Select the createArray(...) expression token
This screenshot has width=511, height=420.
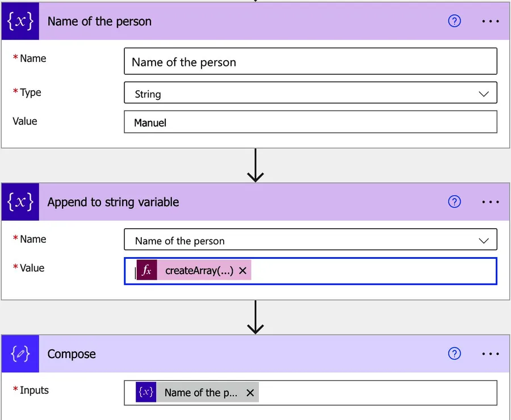[x=199, y=271]
